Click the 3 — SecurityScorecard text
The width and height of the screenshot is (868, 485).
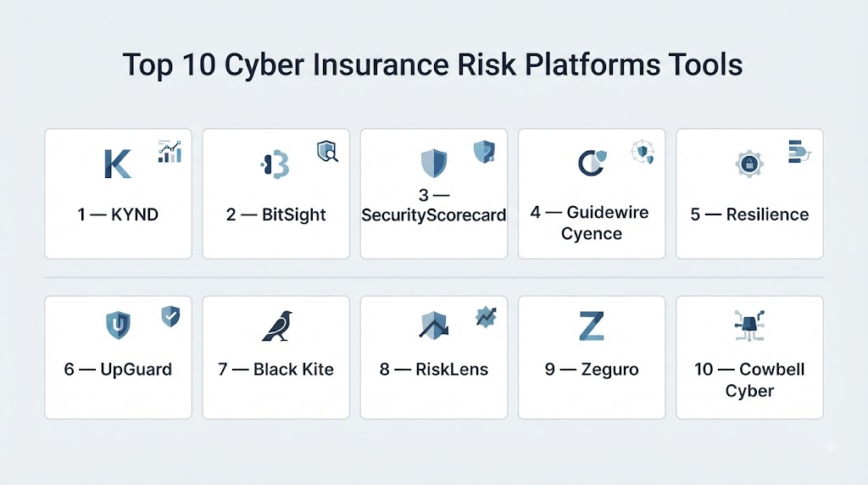tap(433, 205)
